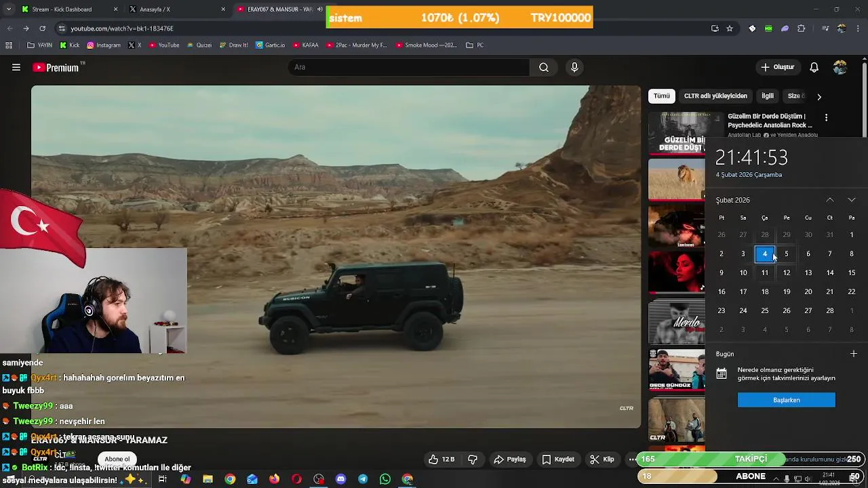Viewport: 868px width, 488px height.
Task: Expand Şubat 2026 month header
Action: [x=733, y=200]
